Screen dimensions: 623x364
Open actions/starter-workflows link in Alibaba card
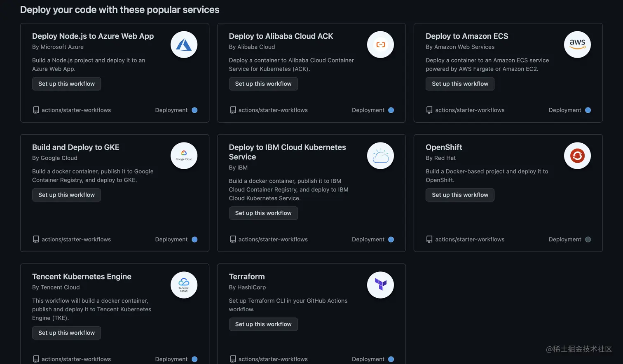(x=273, y=110)
